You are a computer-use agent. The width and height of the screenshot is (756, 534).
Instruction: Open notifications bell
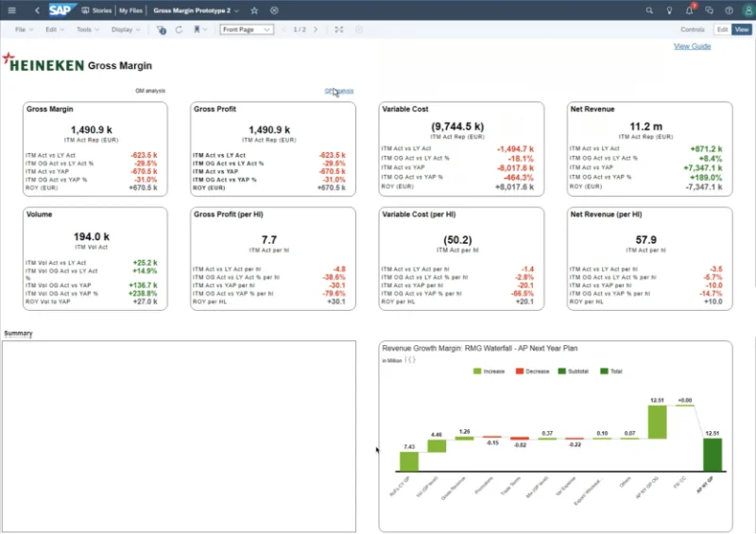[x=690, y=10]
